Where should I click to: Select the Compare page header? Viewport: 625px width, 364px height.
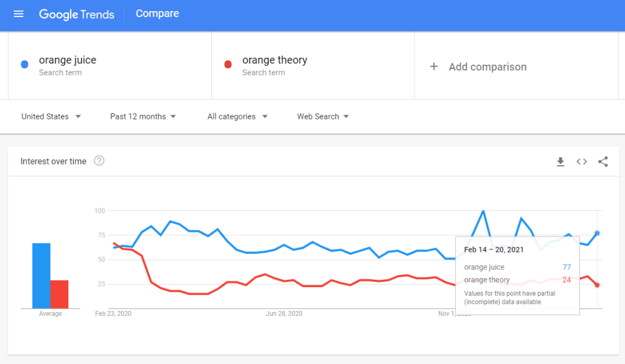pyautogui.click(x=157, y=13)
